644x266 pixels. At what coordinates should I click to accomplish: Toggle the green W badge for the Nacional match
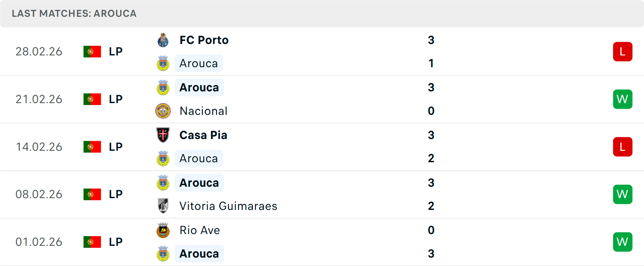click(623, 99)
